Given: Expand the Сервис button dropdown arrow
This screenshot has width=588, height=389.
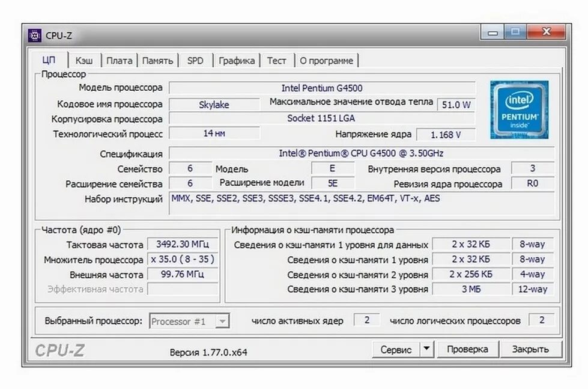Looking at the screenshot, I should click(x=426, y=349).
